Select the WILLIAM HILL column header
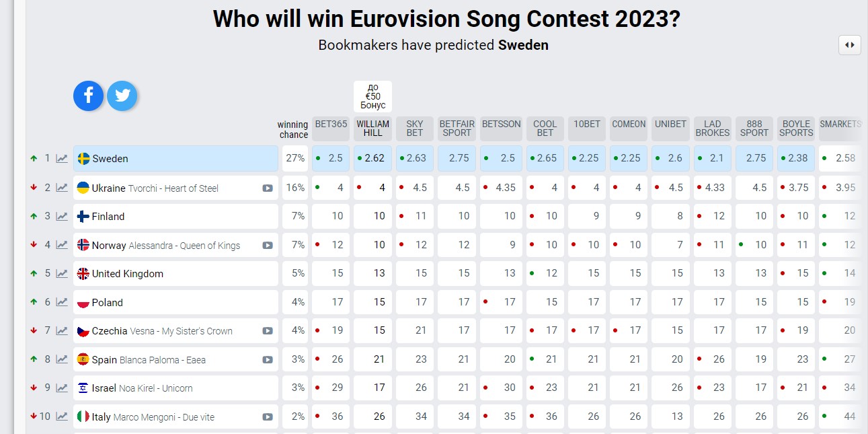The width and height of the screenshot is (868, 434). pos(373,129)
